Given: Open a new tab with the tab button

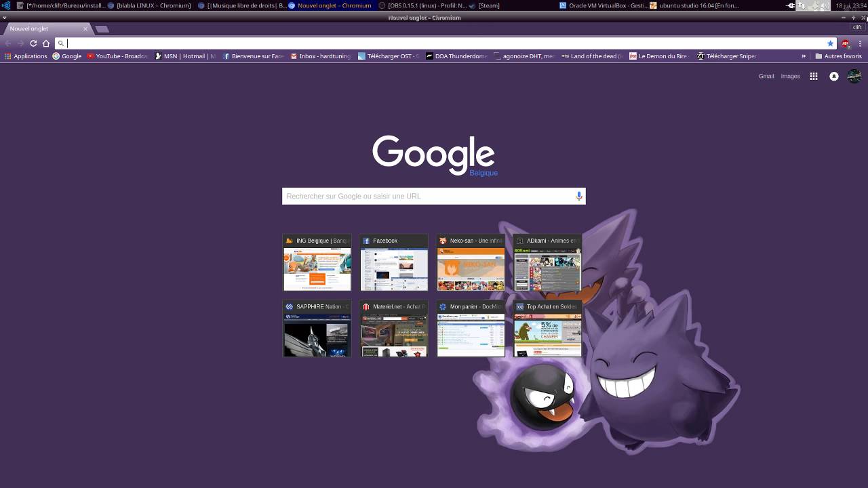Looking at the screenshot, I should point(102,29).
